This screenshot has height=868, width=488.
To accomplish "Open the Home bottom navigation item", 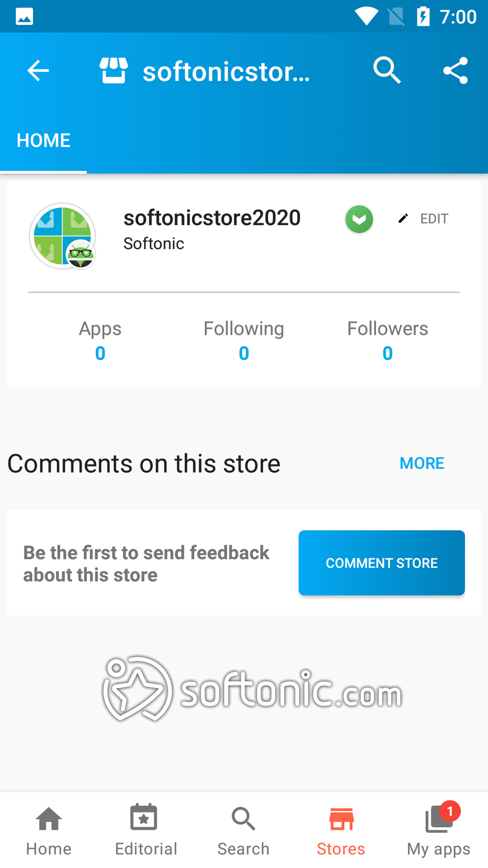I will click(49, 831).
